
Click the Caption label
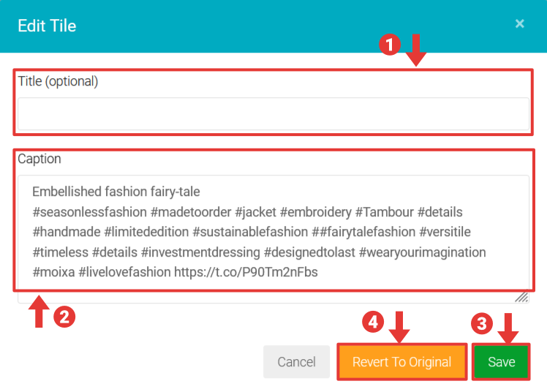coord(39,159)
